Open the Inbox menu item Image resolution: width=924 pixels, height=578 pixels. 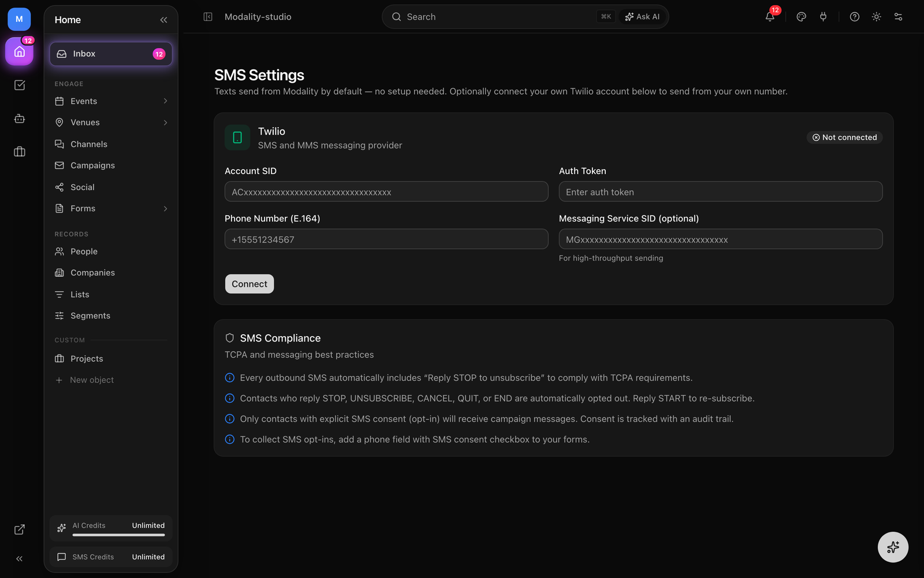[x=111, y=54]
